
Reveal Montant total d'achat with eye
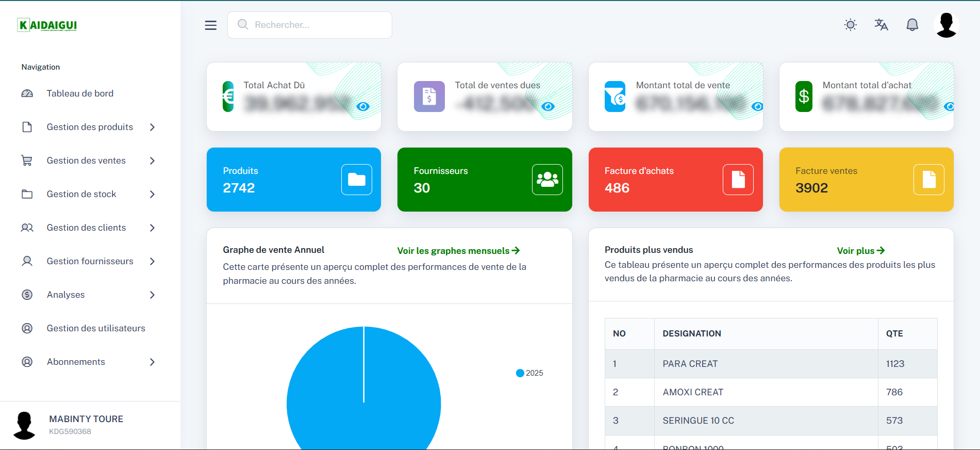pos(949,106)
